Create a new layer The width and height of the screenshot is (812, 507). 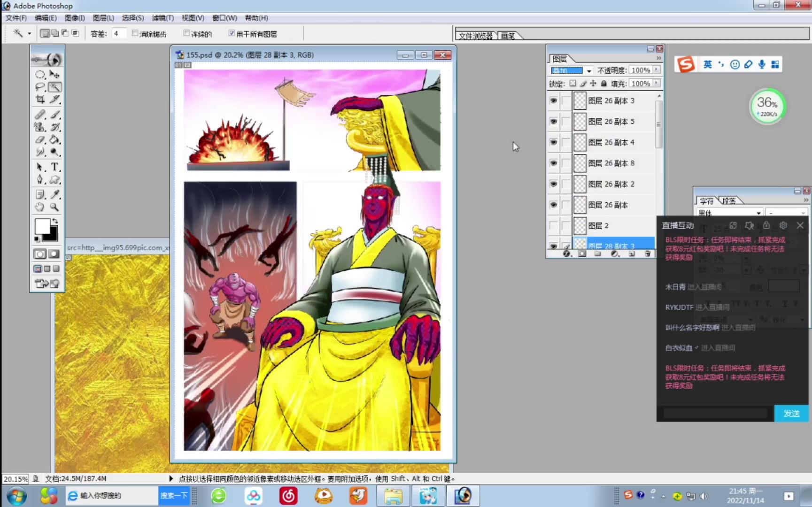[632, 253]
